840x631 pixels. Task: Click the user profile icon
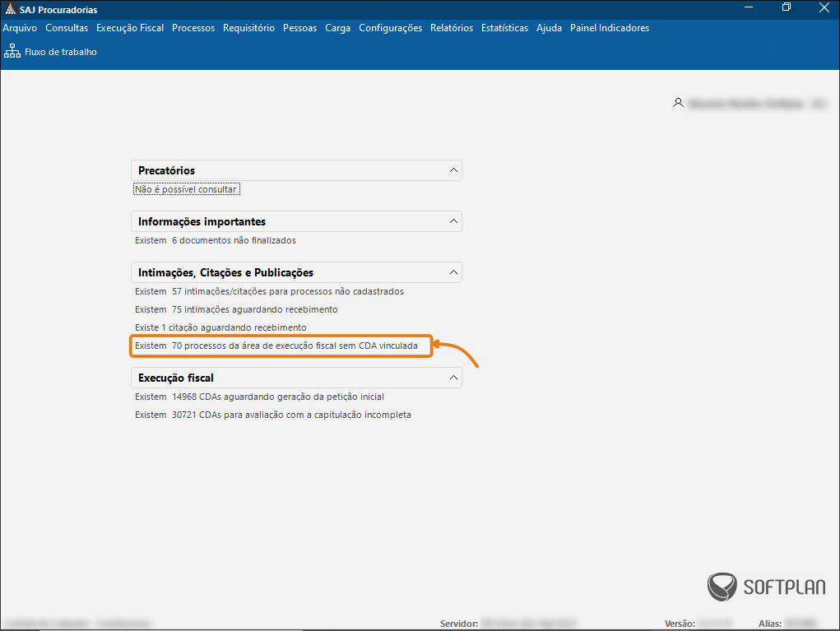(x=678, y=104)
